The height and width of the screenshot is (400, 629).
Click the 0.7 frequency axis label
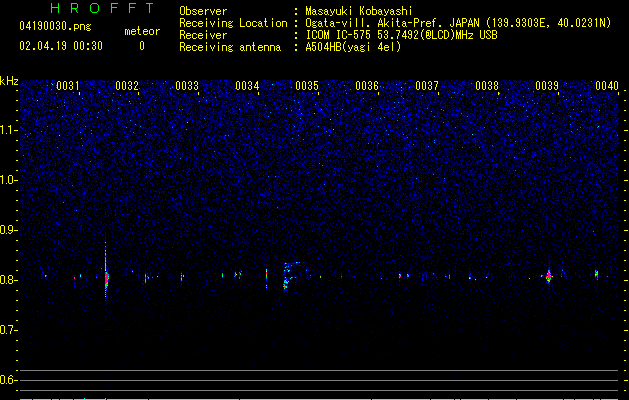pos(9,330)
